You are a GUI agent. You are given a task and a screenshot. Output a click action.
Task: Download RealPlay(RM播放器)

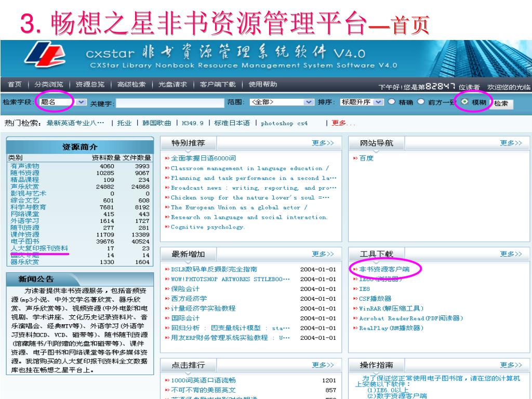[x=391, y=328]
